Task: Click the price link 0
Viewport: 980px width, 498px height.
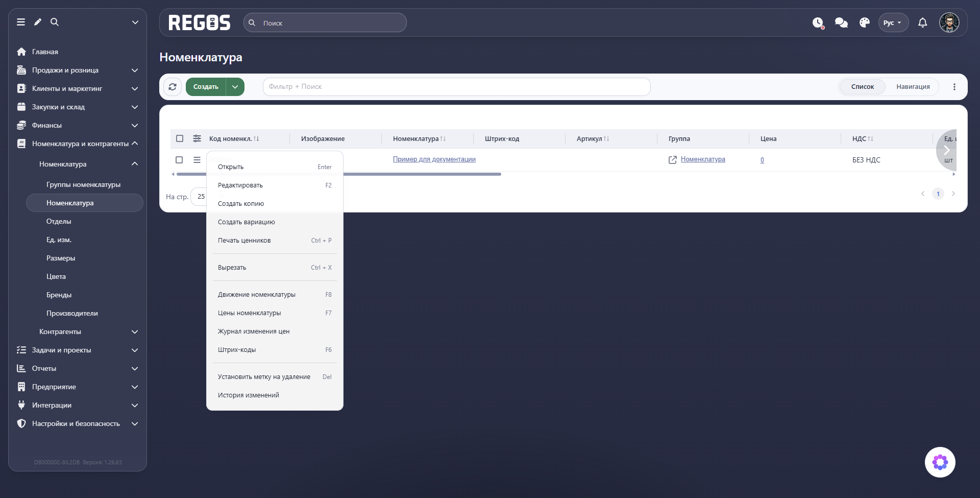Action: click(762, 160)
